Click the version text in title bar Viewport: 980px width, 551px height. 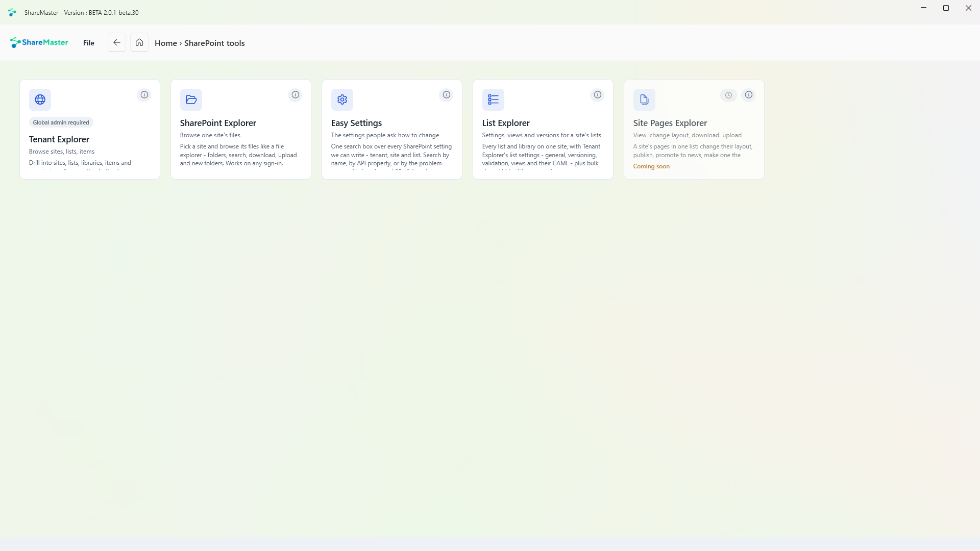click(82, 13)
